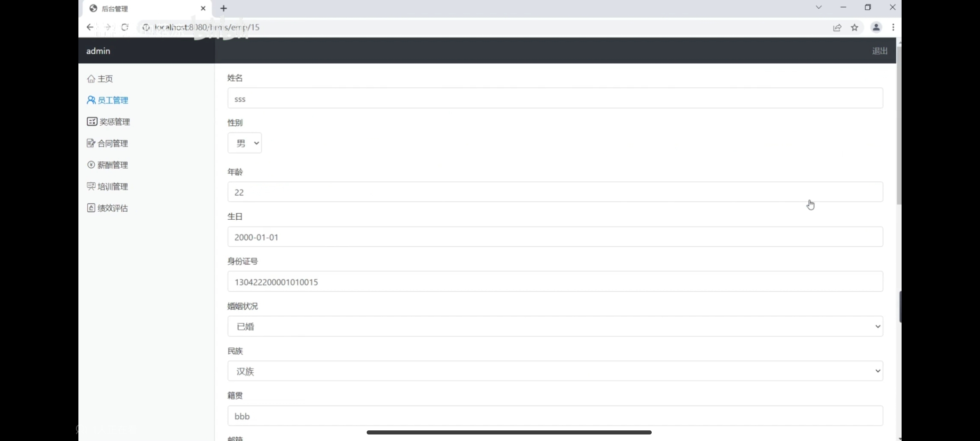The width and height of the screenshot is (980, 441).
Task: Open the 薪酬管理 menu item
Action: tap(113, 165)
